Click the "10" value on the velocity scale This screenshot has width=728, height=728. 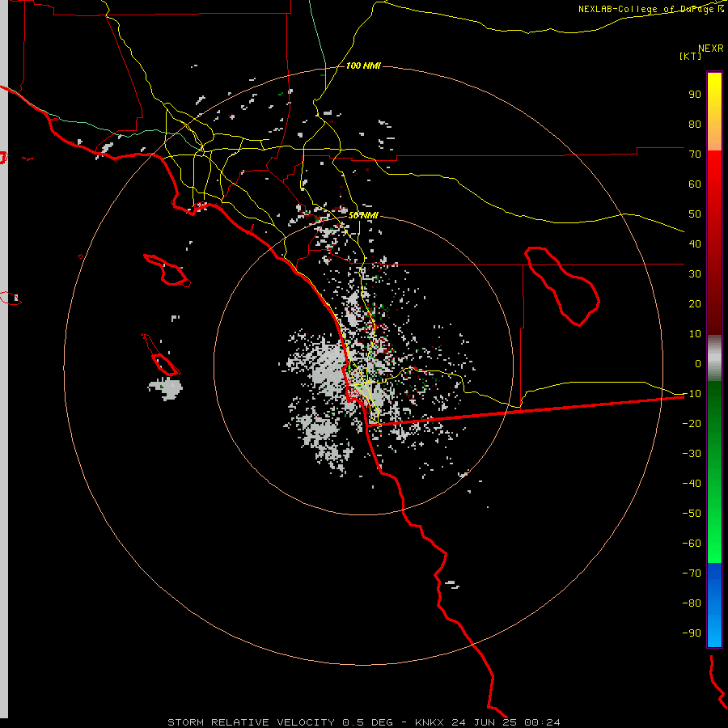[x=695, y=334]
